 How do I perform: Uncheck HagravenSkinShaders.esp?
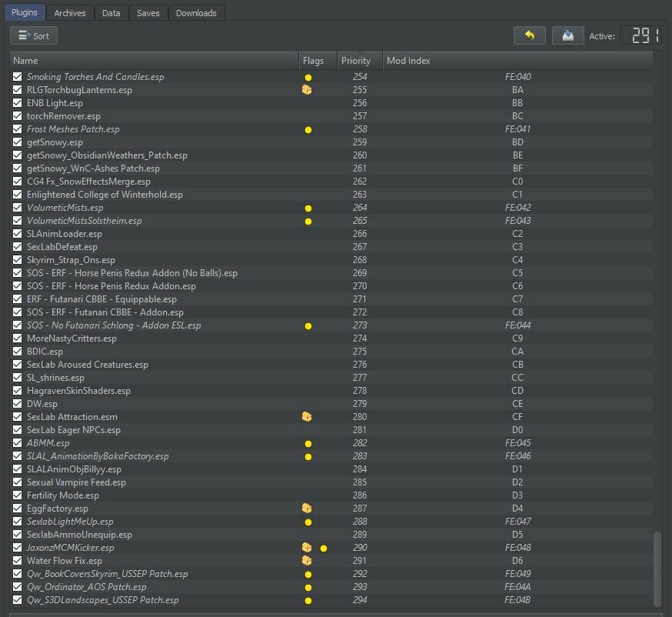17,391
